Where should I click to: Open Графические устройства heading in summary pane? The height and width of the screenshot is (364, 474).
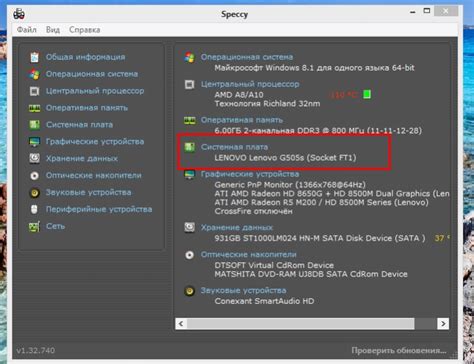click(250, 174)
